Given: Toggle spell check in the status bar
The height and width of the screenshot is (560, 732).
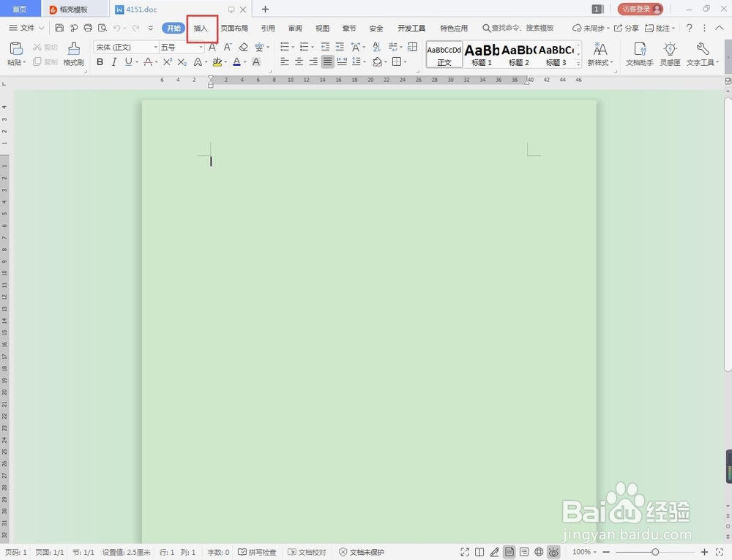Looking at the screenshot, I should 258,552.
